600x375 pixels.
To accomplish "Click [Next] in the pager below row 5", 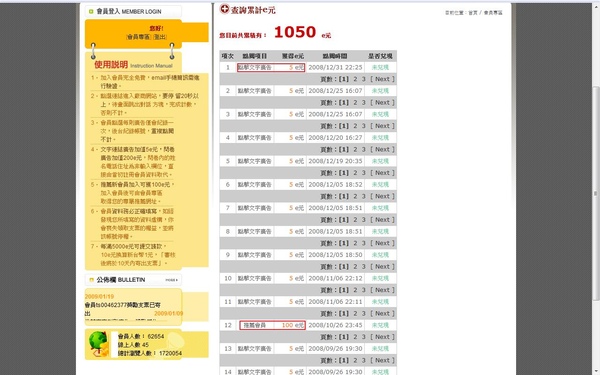I will [x=382, y=173].
